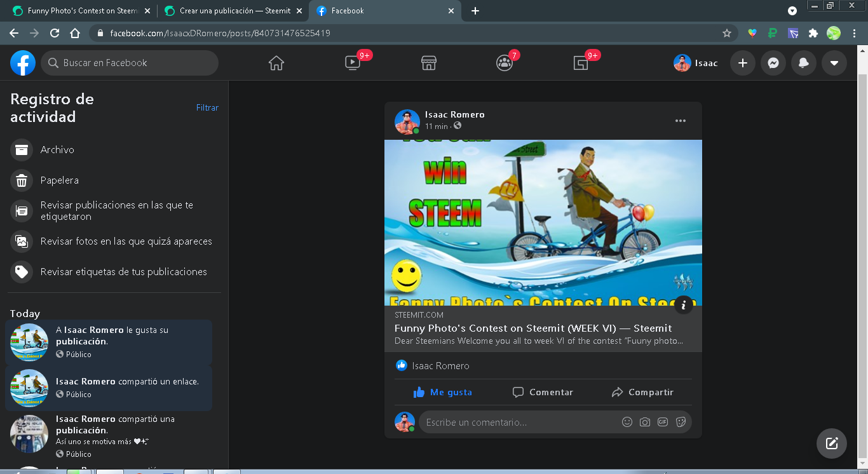Click the address bar URL
The width and height of the screenshot is (868, 474).
coord(220,33)
